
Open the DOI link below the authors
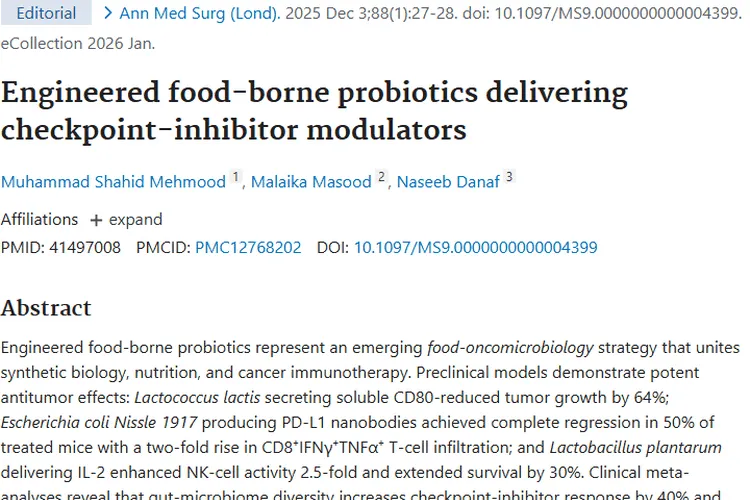point(475,247)
